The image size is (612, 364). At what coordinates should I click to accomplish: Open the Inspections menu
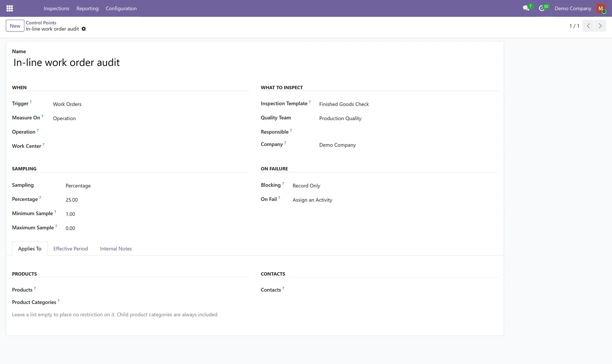click(56, 8)
